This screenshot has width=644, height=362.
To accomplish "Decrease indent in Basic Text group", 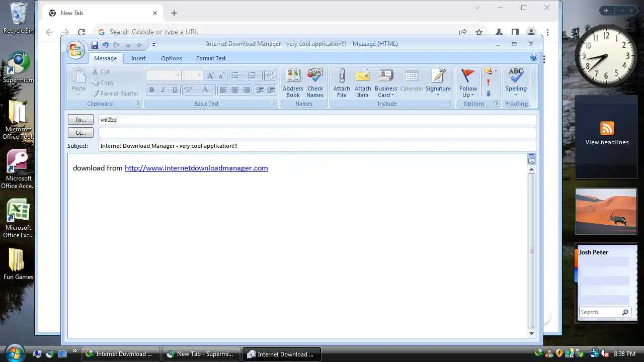I will click(260, 90).
